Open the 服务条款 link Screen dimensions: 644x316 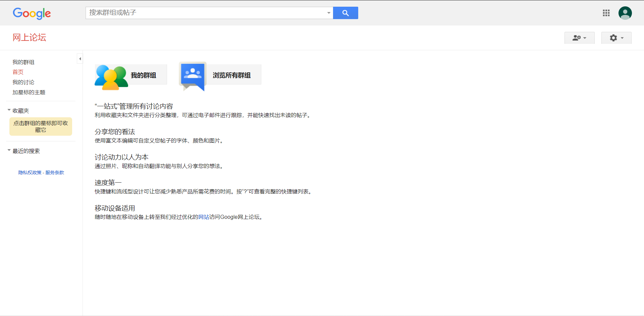pos(55,173)
